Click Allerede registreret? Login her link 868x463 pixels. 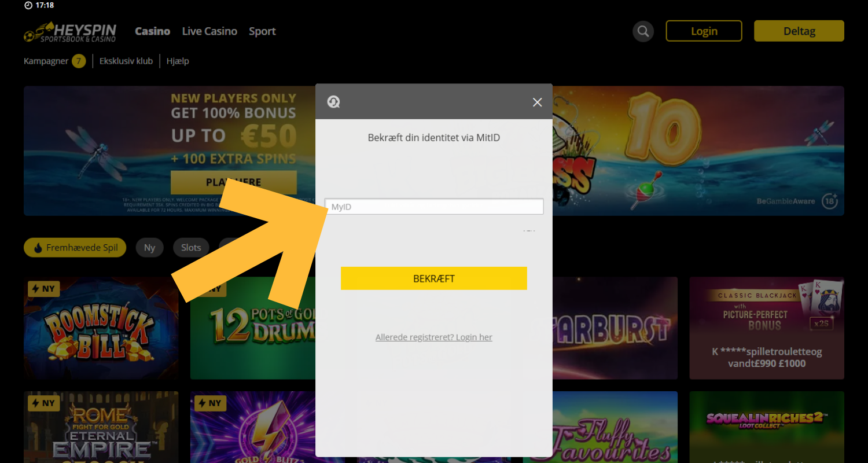[434, 337]
